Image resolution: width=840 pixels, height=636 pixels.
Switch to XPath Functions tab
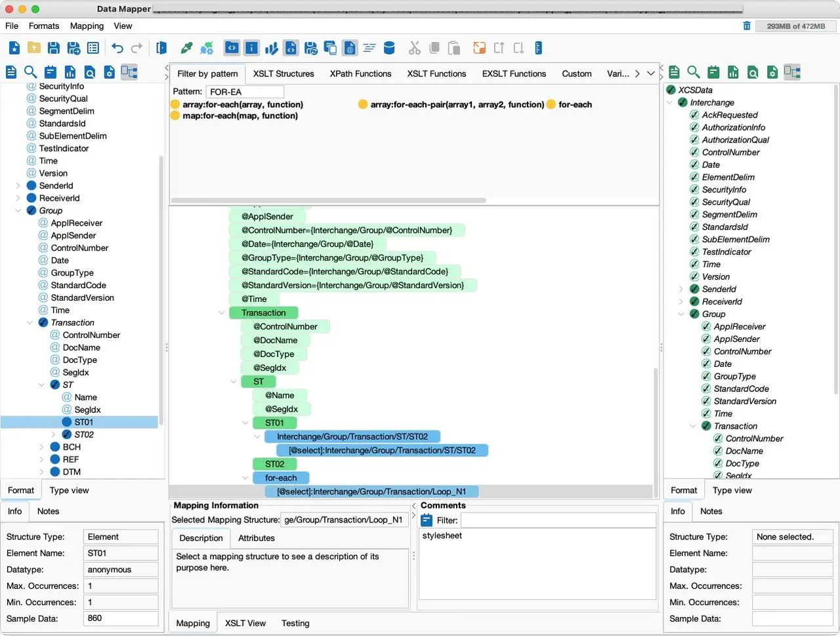click(x=360, y=74)
